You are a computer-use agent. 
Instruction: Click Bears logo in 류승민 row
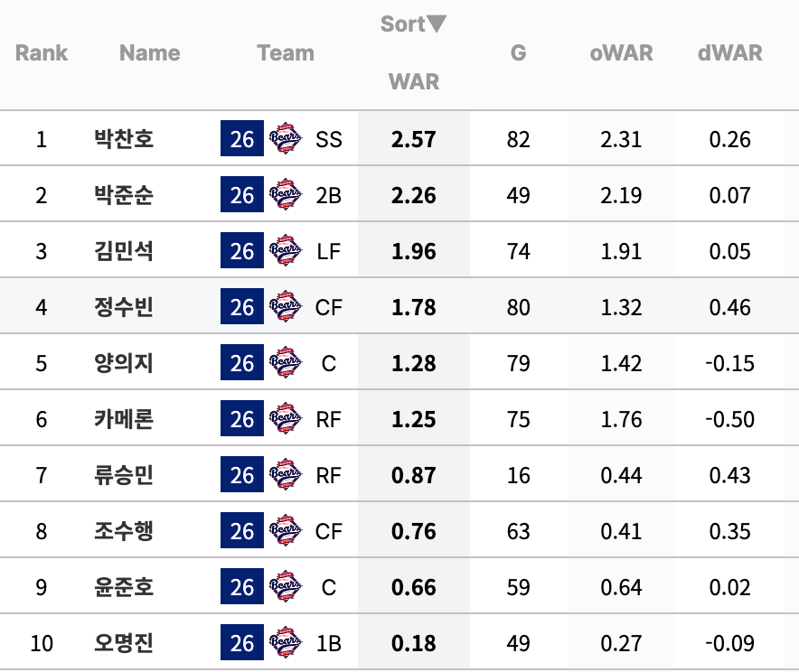click(285, 474)
